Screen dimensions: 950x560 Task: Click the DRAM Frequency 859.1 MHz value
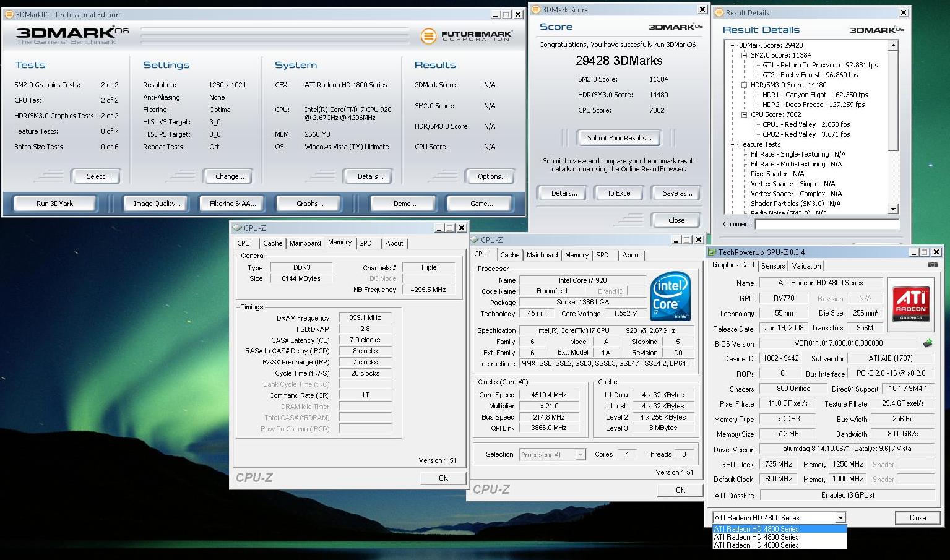pyautogui.click(x=365, y=318)
